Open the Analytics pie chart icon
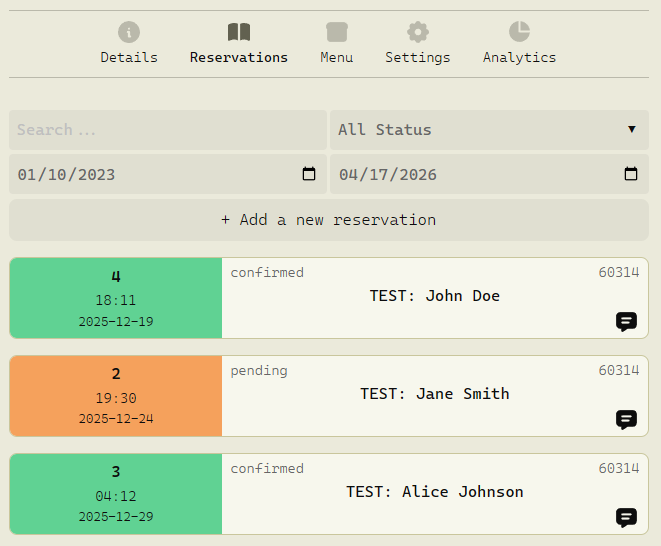This screenshot has height=546, width=661. pos(519,32)
